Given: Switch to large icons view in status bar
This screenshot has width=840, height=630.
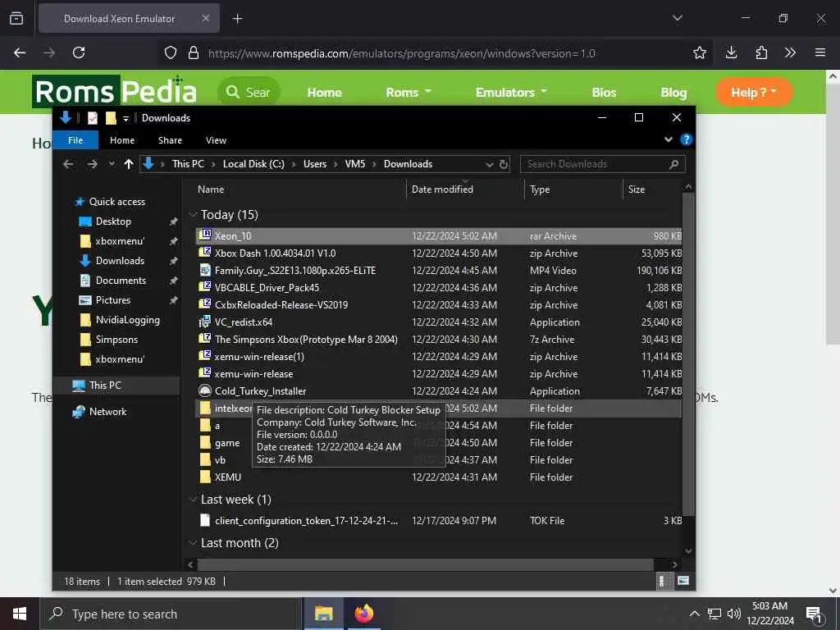Looking at the screenshot, I should point(683,581).
